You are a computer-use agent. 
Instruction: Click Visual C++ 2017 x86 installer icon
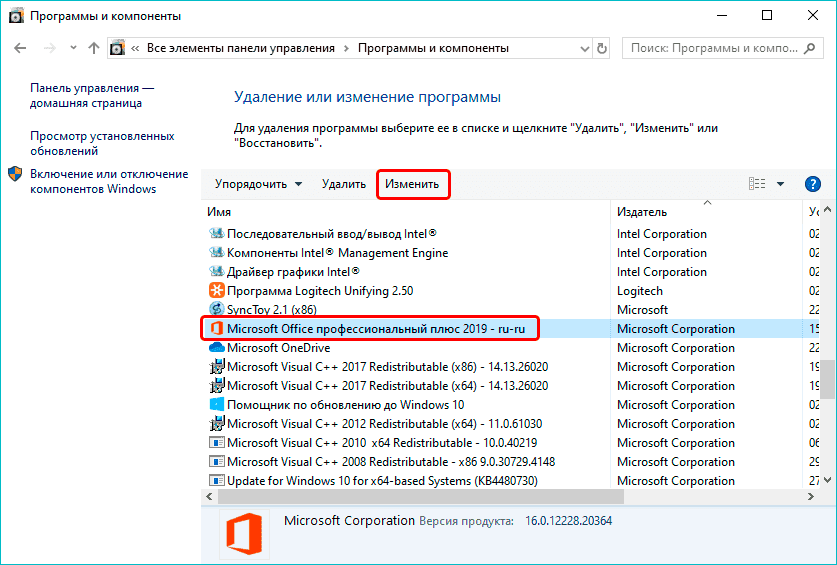[x=216, y=366]
